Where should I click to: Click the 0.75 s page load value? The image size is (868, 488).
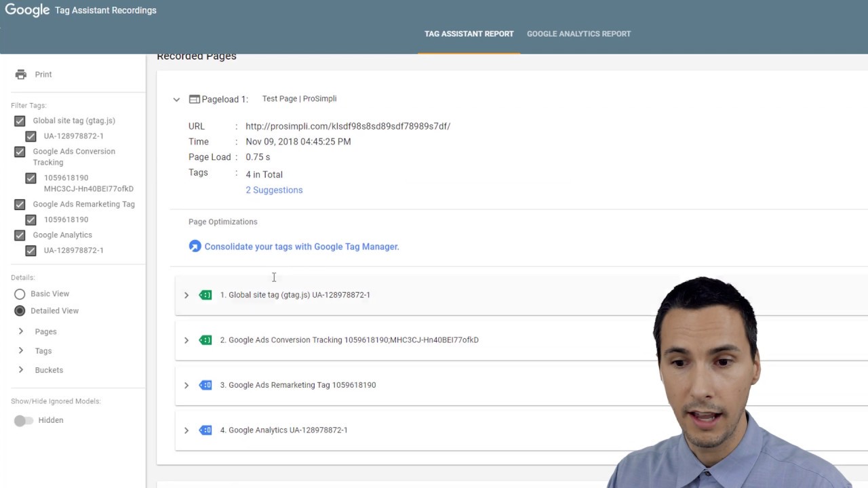click(258, 157)
